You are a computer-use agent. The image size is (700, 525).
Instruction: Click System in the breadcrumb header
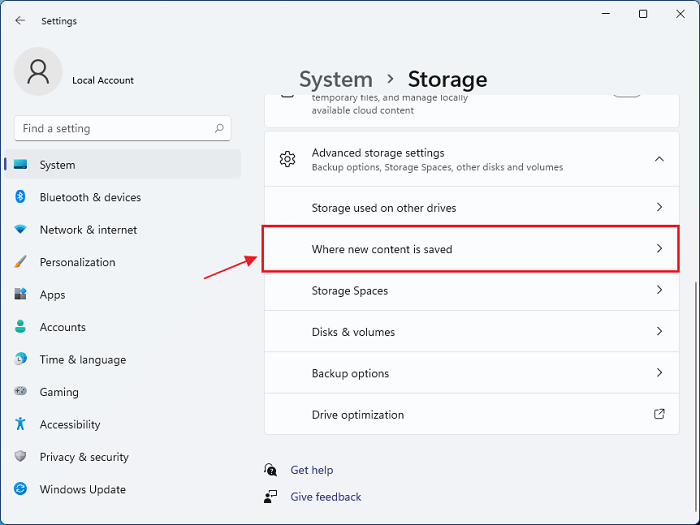tap(336, 79)
